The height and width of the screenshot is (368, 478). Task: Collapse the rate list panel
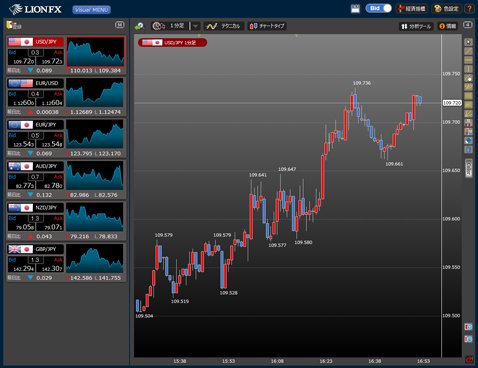pyautogui.click(x=119, y=25)
